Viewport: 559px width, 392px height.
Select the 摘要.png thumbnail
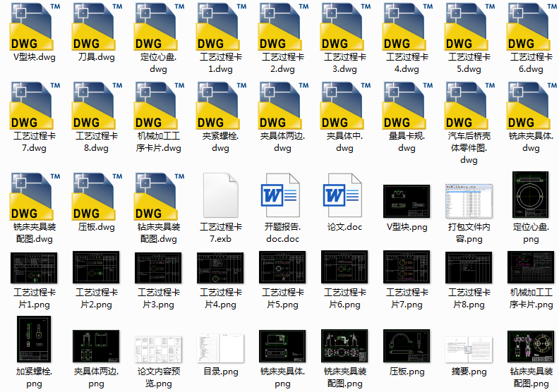coord(469,350)
